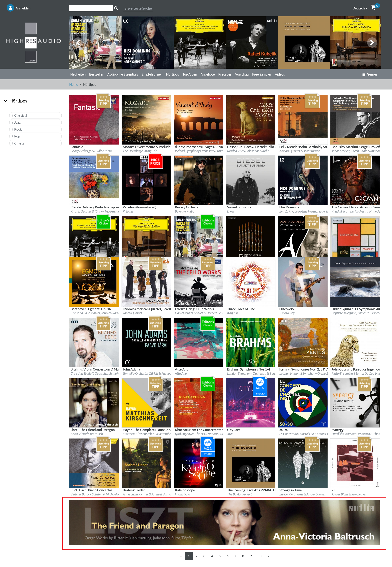Image resolution: width=392 pixels, height=567 pixels.
Task: Click next page » arrow in pagination
Action: 268,556
